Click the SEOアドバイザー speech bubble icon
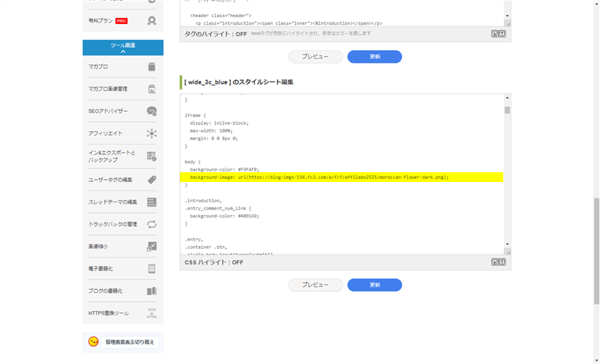Viewport: 600px width, 364px height. (151, 111)
